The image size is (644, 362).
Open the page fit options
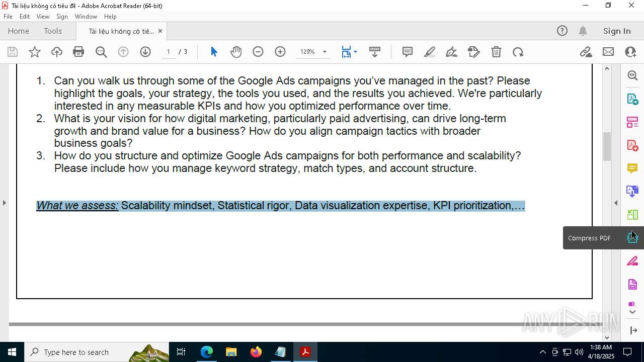click(x=349, y=52)
